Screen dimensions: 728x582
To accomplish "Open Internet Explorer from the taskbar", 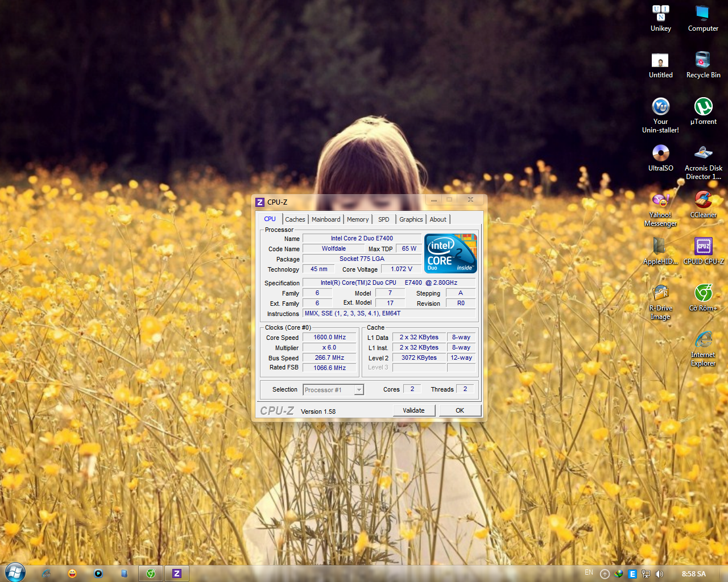I will click(x=46, y=573).
